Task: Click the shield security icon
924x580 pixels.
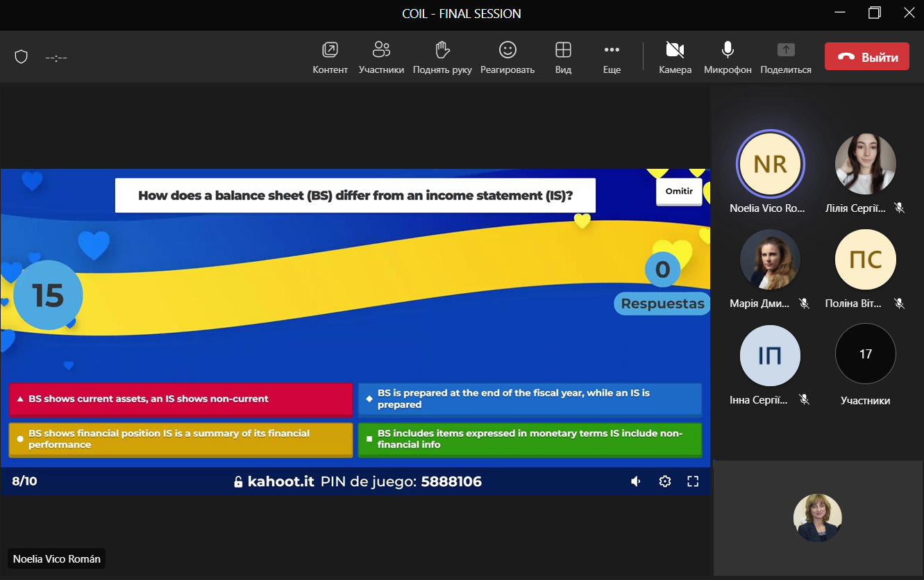Action: coord(22,57)
